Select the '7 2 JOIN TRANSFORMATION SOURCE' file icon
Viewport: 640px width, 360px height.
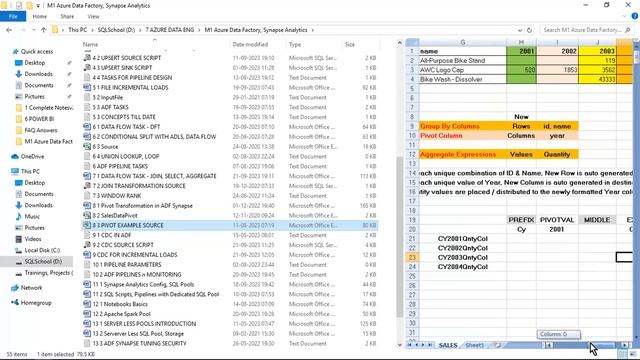pyautogui.click(x=87, y=186)
